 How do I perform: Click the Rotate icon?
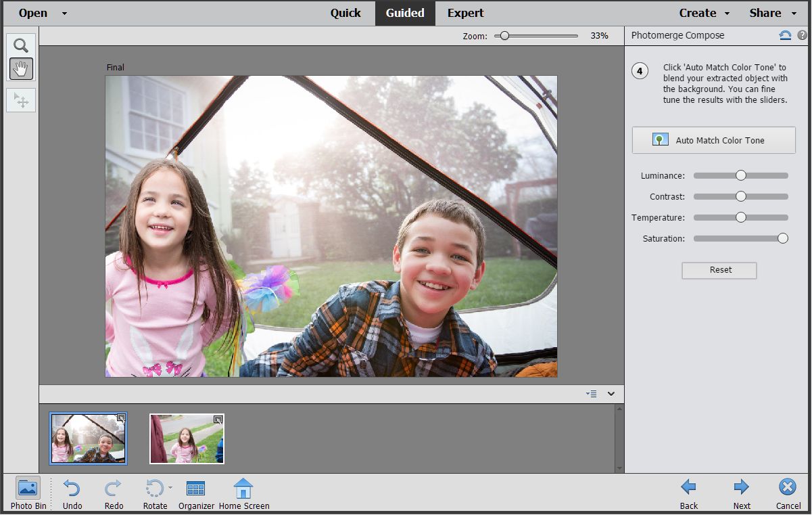[154, 489]
